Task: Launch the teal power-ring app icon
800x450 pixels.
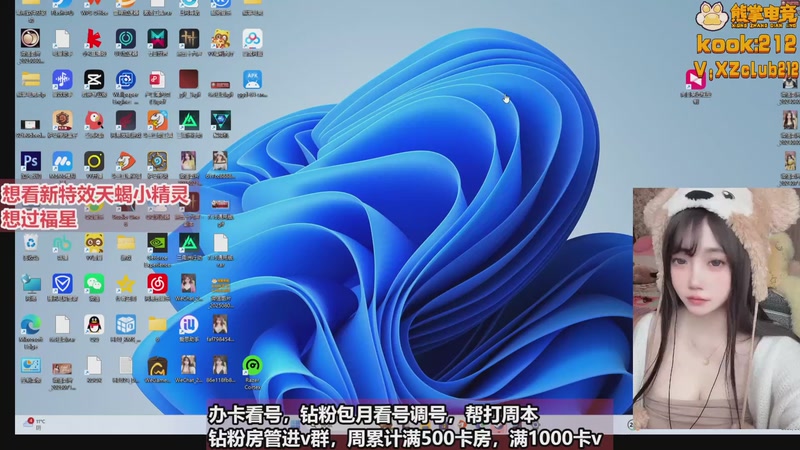Action: [126, 39]
